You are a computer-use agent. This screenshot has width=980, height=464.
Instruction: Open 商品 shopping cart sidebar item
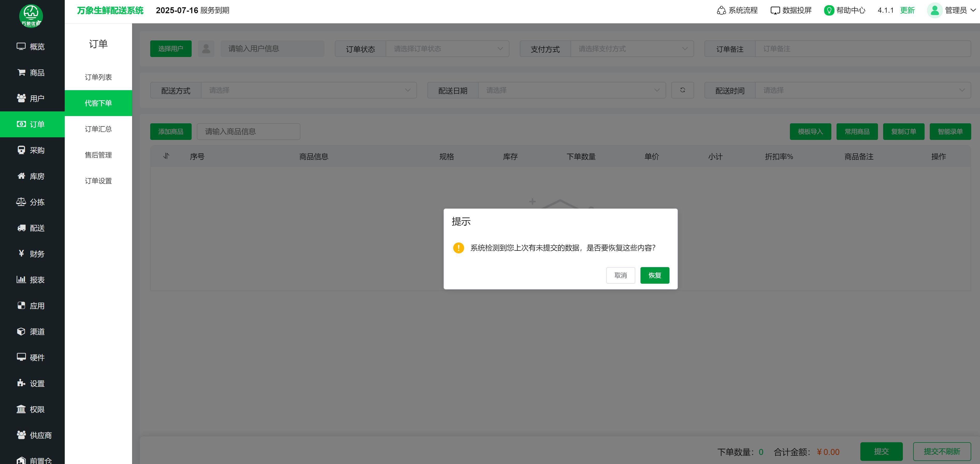(21, 72)
